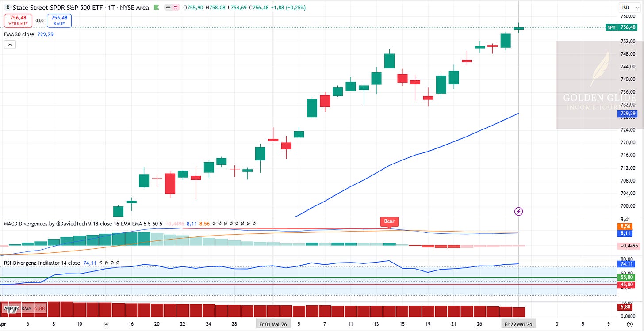The width and height of the screenshot is (644, 331).
Task: Click the close value C756,48
Action: point(259,8)
